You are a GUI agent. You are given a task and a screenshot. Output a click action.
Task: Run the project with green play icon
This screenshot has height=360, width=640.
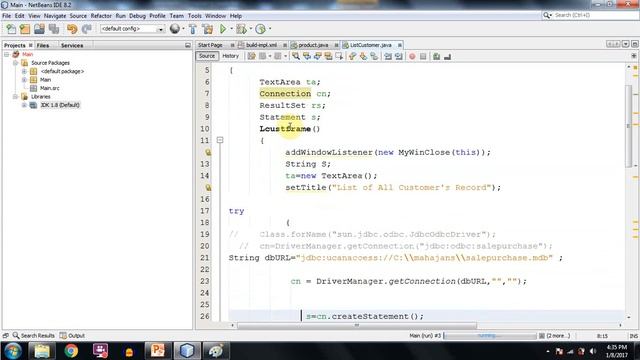[223, 29]
